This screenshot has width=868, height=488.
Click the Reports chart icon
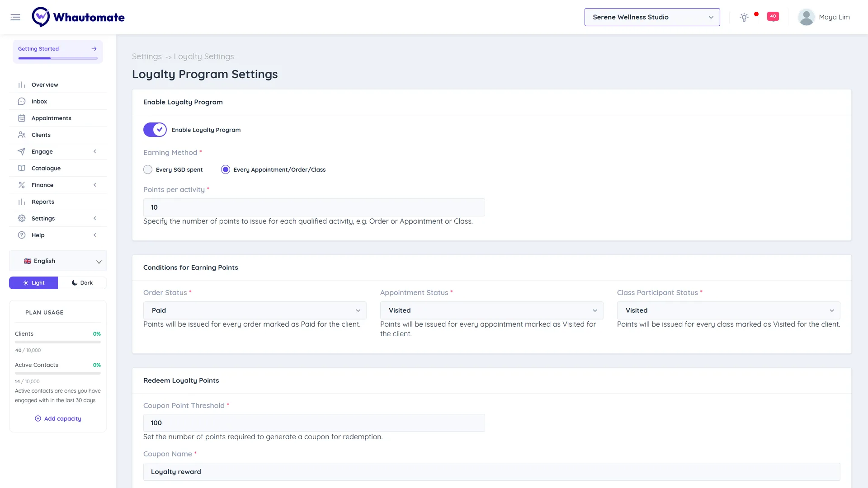(22, 202)
